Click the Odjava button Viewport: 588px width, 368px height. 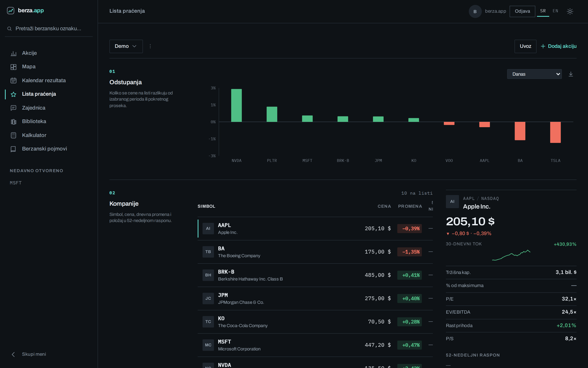[522, 11]
